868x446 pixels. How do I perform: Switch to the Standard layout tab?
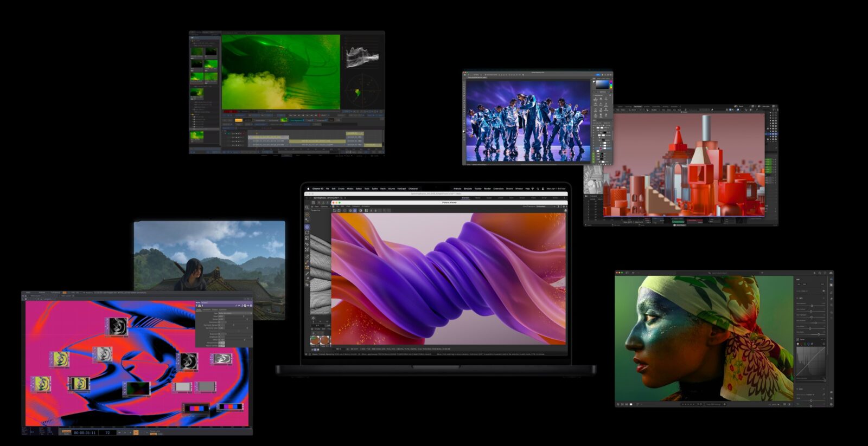tap(465, 198)
